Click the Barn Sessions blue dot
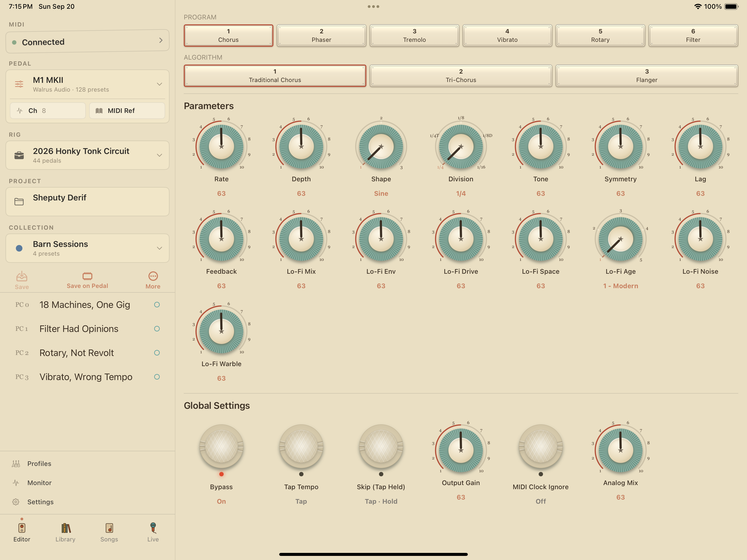The width and height of the screenshot is (747, 560). click(19, 248)
